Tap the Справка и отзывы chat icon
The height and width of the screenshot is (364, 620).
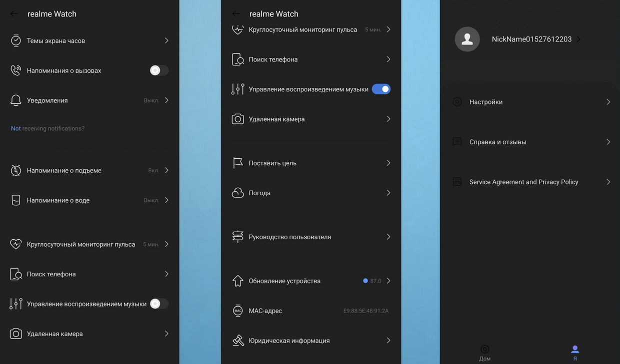pyautogui.click(x=457, y=142)
